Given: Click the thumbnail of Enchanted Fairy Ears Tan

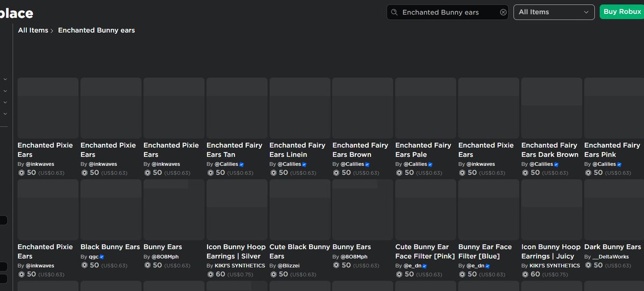Looking at the screenshot, I should click(237, 108).
